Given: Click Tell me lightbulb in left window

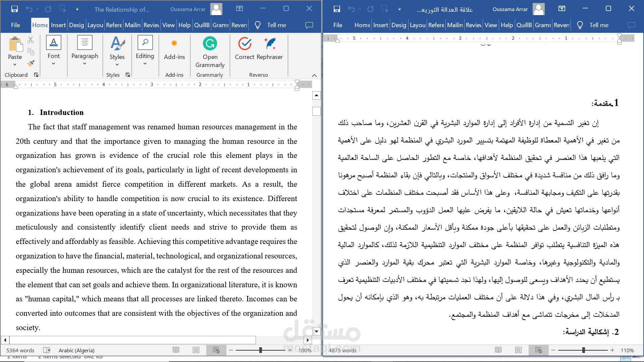Looking at the screenshot, I should pos(258,25).
